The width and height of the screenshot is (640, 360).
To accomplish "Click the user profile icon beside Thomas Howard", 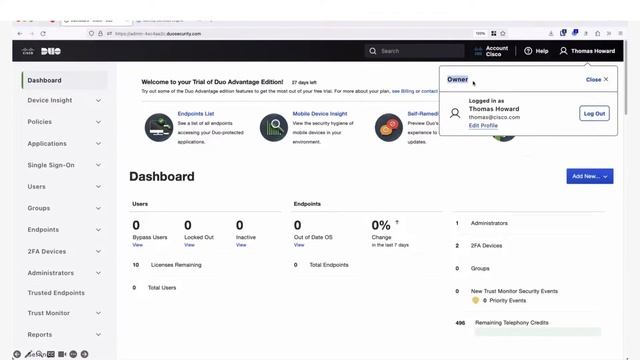I will click(563, 51).
